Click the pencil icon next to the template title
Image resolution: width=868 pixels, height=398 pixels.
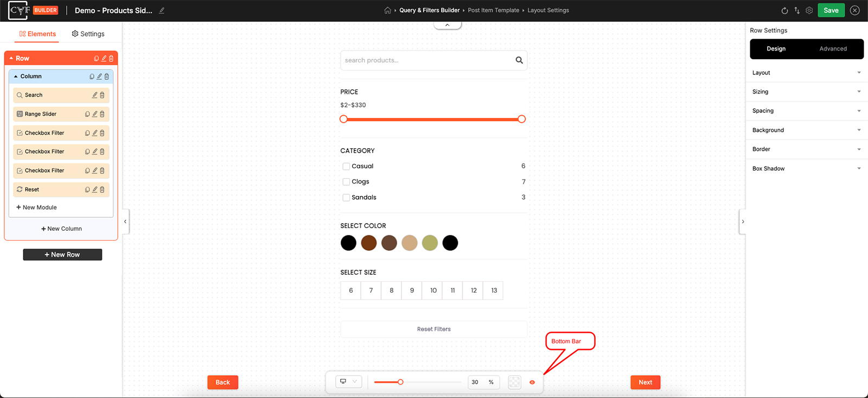point(162,10)
